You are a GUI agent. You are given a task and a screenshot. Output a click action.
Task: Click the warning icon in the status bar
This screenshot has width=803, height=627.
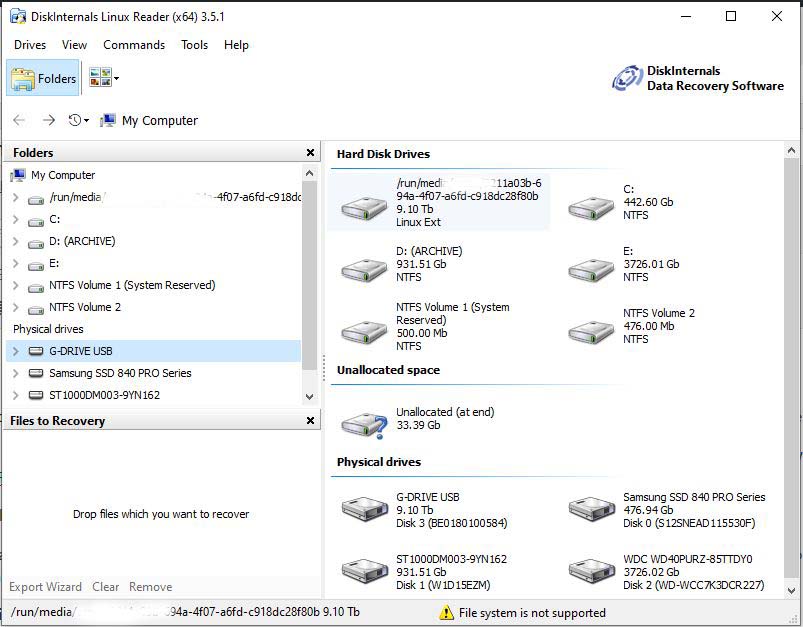click(444, 613)
